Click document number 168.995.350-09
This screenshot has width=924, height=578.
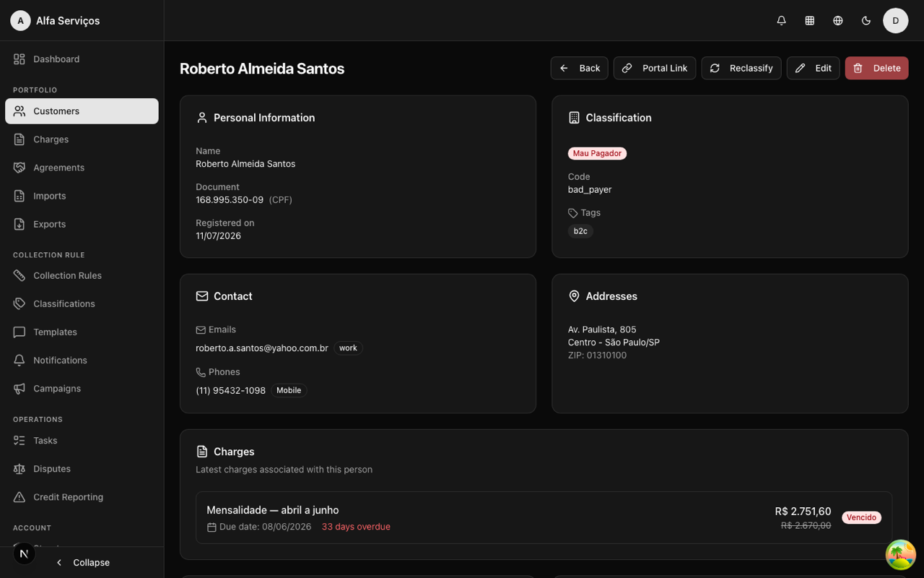coord(230,199)
